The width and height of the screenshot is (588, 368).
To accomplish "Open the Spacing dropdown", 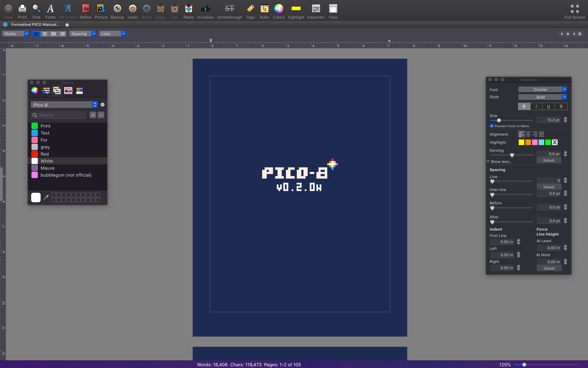I will (83, 34).
